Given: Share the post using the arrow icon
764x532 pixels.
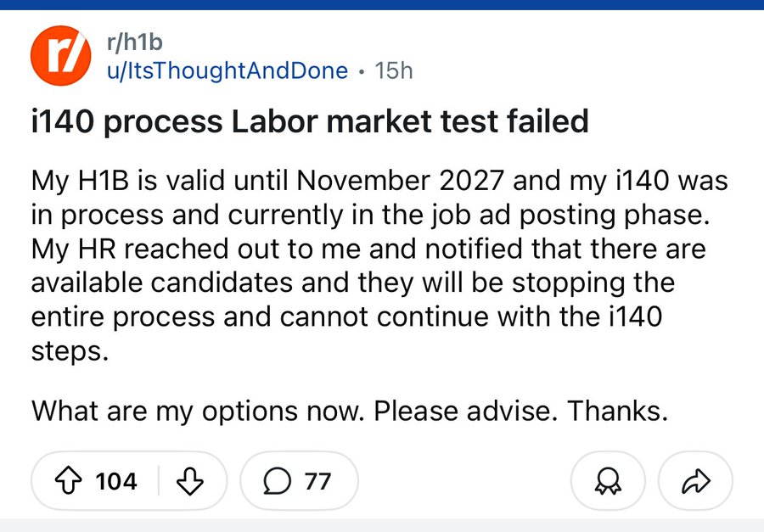Looking at the screenshot, I should coord(696,482).
